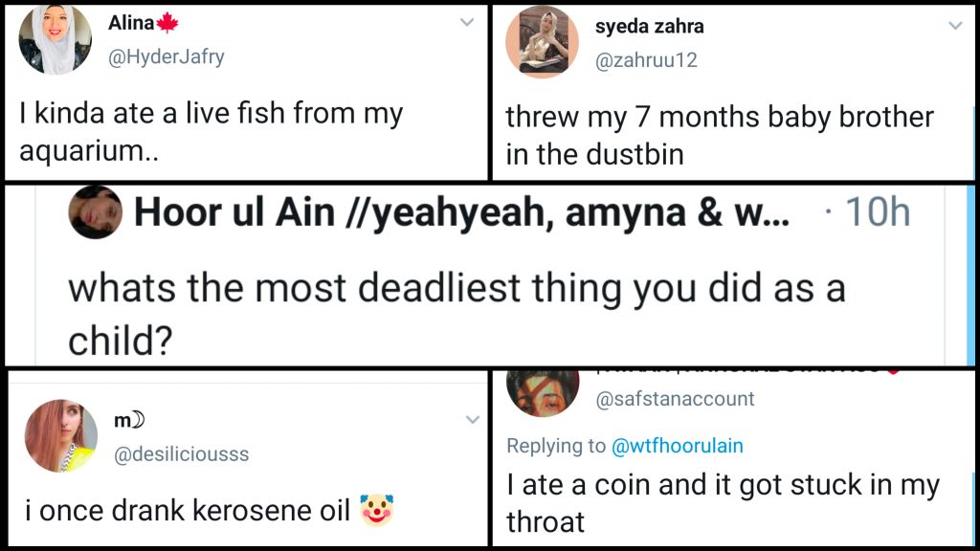Image resolution: width=980 pixels, height=551 pixels.
Task: Expand the tweet menu chevron on the kerosene tweet
Action: click(472, 419)
